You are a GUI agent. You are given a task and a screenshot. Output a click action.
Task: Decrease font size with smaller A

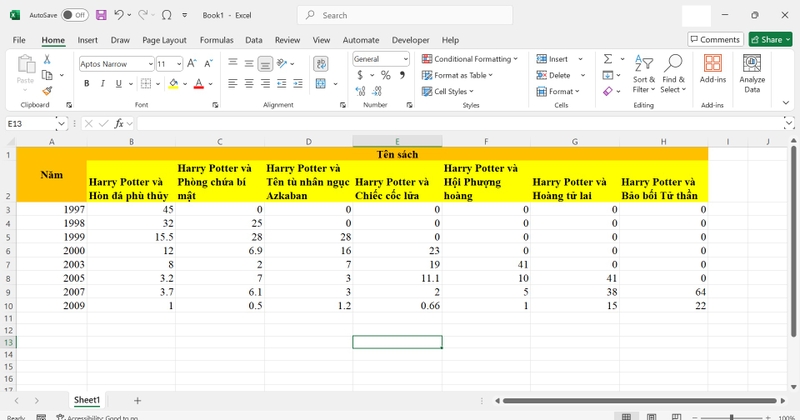coord(208,64)
